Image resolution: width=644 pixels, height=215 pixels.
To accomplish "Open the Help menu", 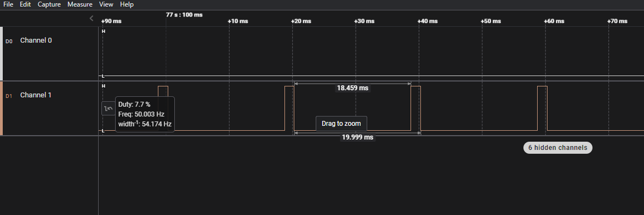I will point(127,4).
